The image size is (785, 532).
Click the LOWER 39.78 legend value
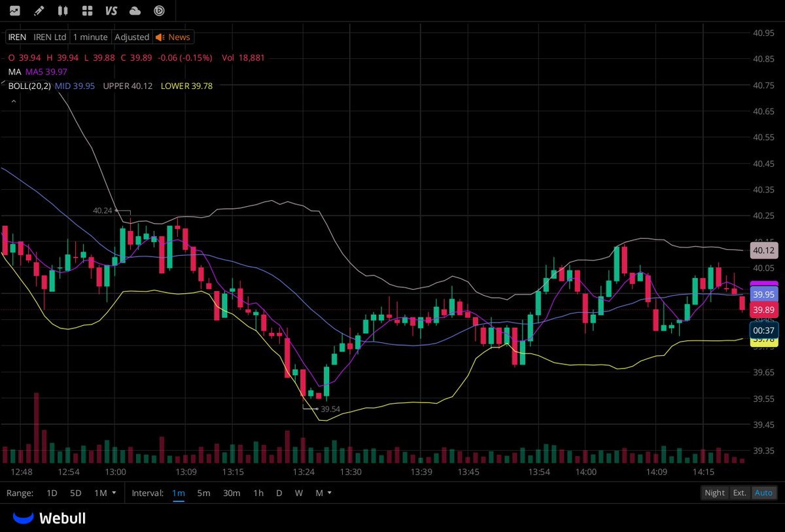coord(186,86)
